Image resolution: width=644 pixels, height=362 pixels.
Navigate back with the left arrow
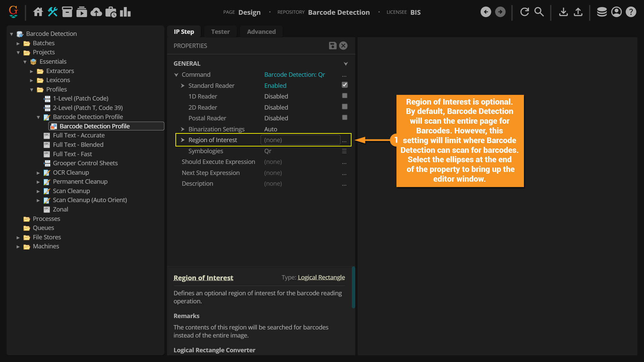pyautogui.click(x=486, y=12)
